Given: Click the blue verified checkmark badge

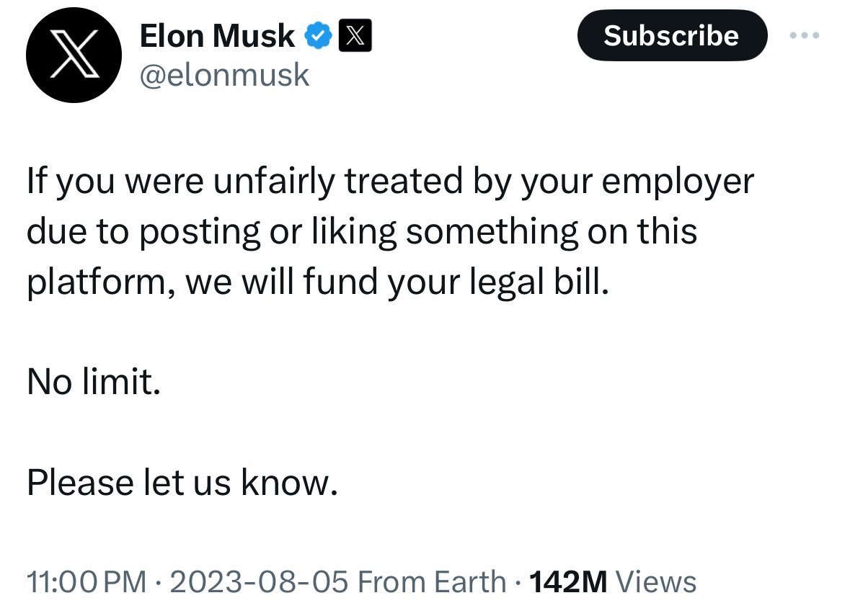Looking at the screenshot, I should 317,36.
